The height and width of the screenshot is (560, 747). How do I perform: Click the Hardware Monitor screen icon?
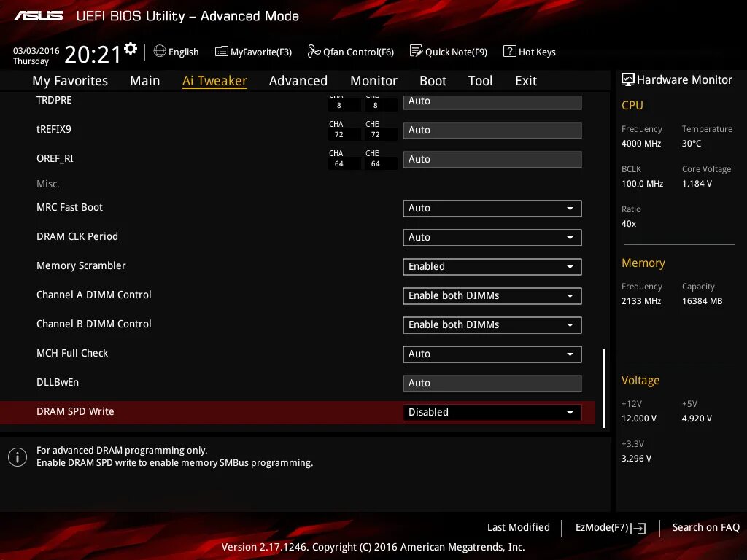[x=628, y=79]
